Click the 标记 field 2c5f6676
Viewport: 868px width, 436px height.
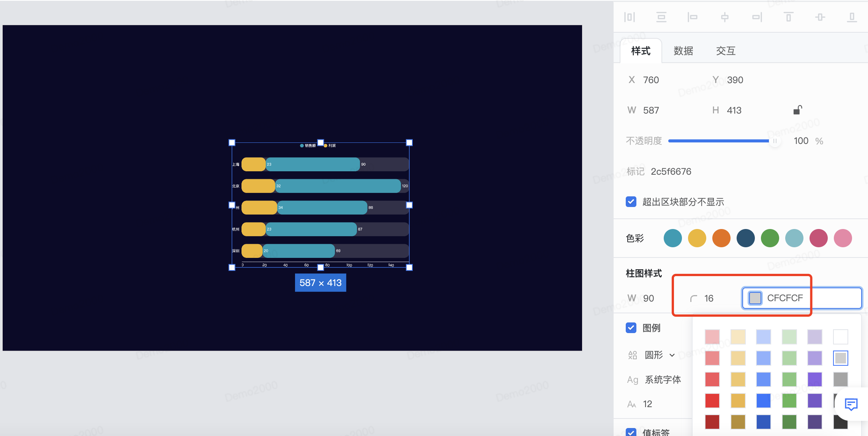pyautogui.click(x=671, y=172)
